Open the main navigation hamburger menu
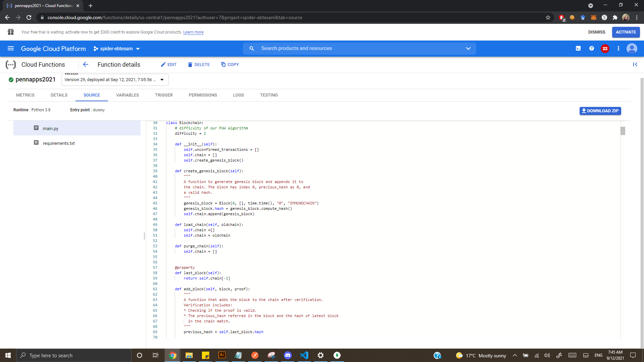 [x=11, y=49]
